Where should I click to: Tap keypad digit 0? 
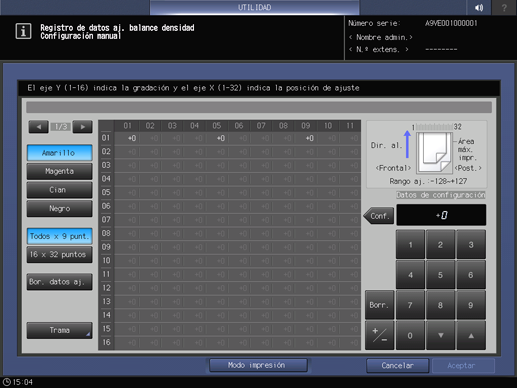tap(410, 335)
